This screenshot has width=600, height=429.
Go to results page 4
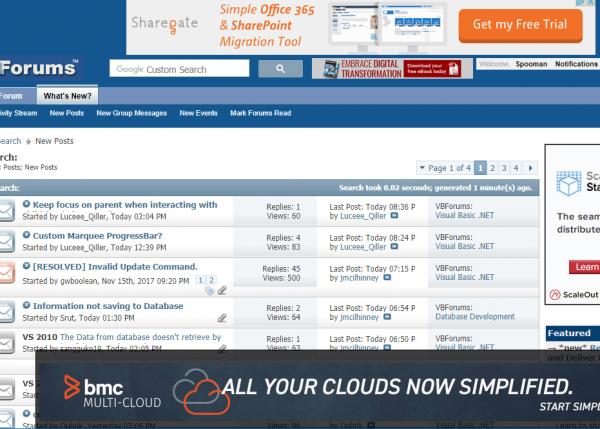516,168
